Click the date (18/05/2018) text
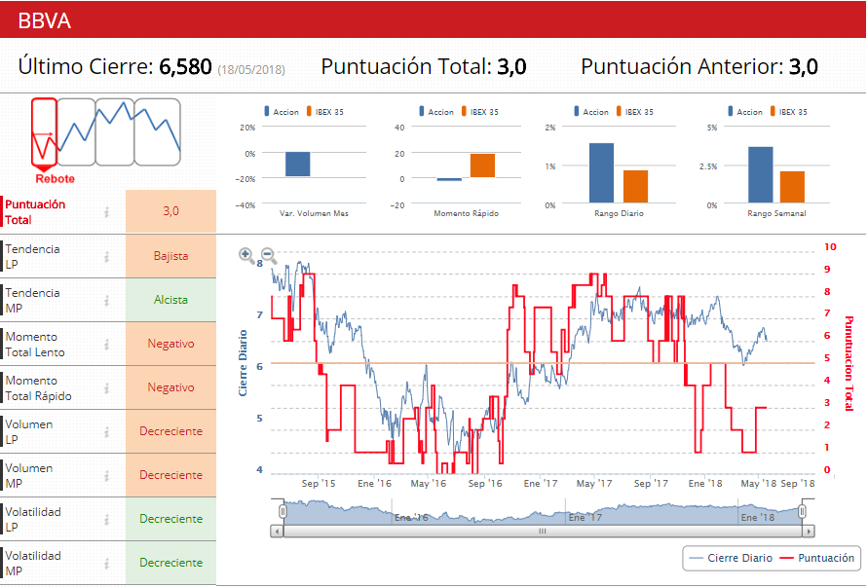Screen dimensions: 868x588 pos(251,70)
